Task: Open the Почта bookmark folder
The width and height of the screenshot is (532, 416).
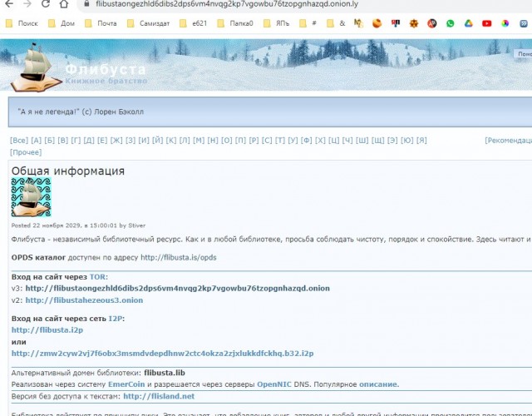Action: (x=101, y=23)
